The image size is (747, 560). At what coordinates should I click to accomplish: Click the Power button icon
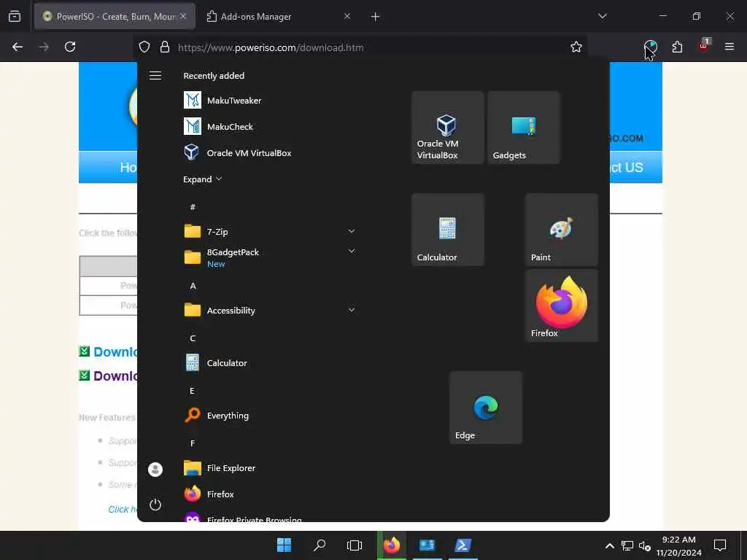click(x=155, y=505)
